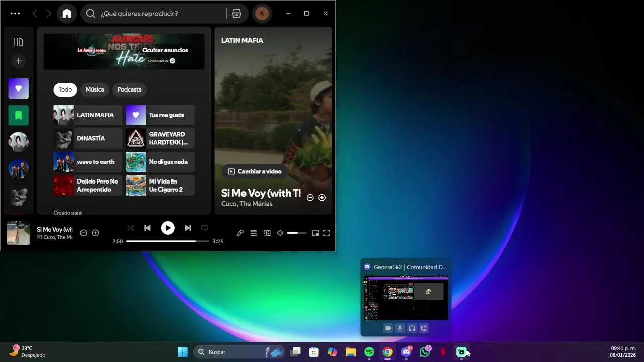Adjust the Spotify volume slider
The width and height of the screenshot is (644, 362).
pyautogui.click(x=297, y=233)
